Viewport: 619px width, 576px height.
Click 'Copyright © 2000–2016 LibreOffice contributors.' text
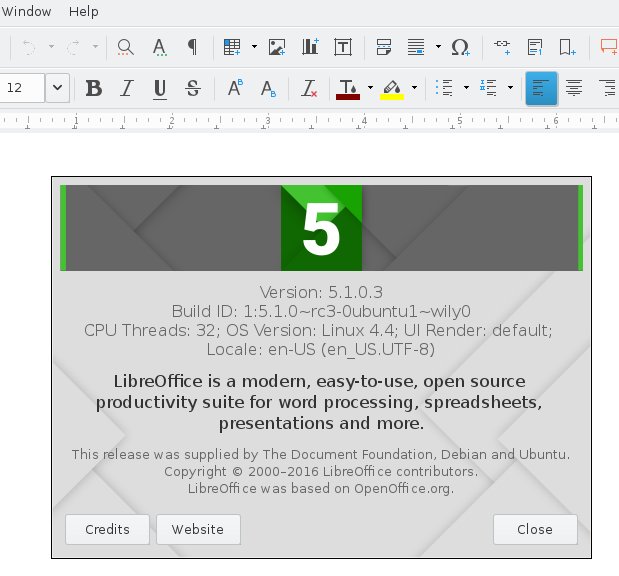point(321,472)
